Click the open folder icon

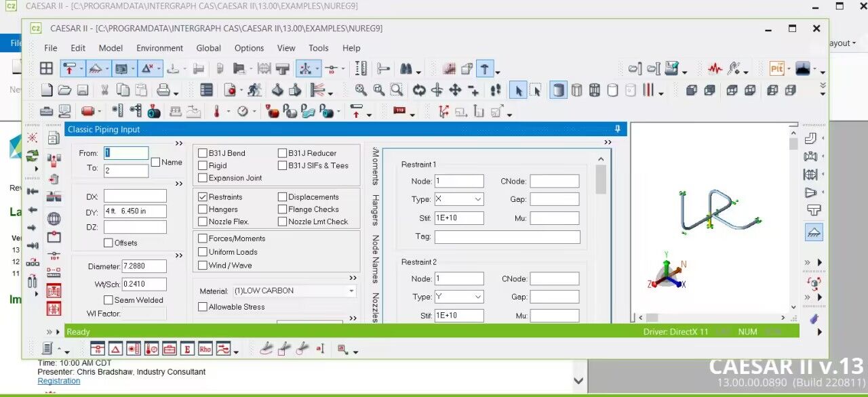[64, 90]
